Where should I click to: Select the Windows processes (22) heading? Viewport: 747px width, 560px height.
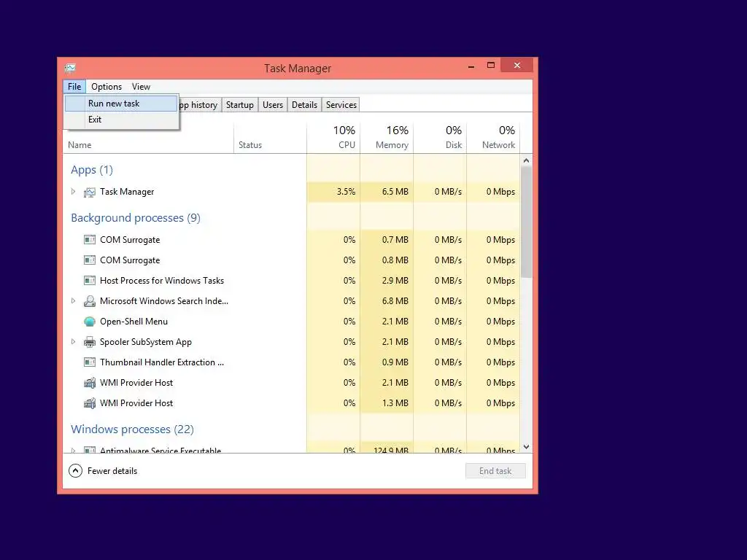coord(133,429)
